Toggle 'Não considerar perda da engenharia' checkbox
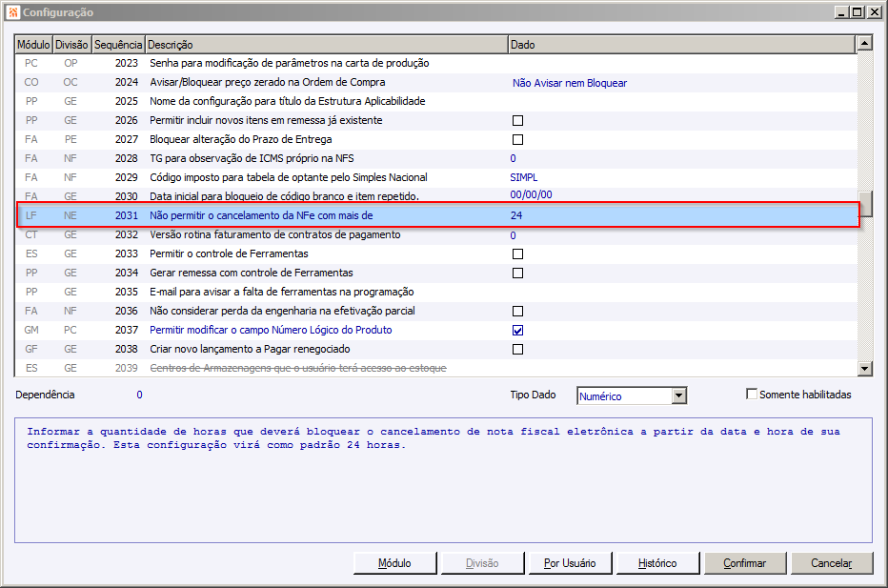The width and height of the screenshot is (888, 588). 517,311
